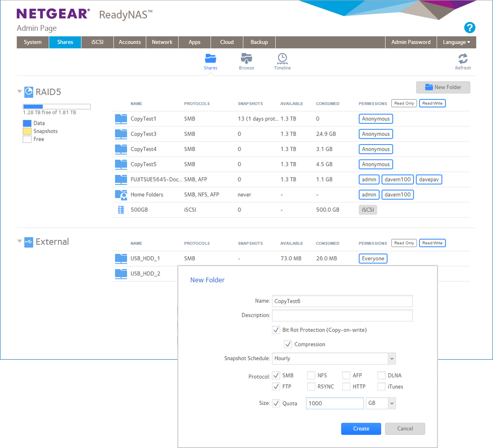493x448 pixels.
Task: Open the Browse view icon
Action: pos(246,59)
